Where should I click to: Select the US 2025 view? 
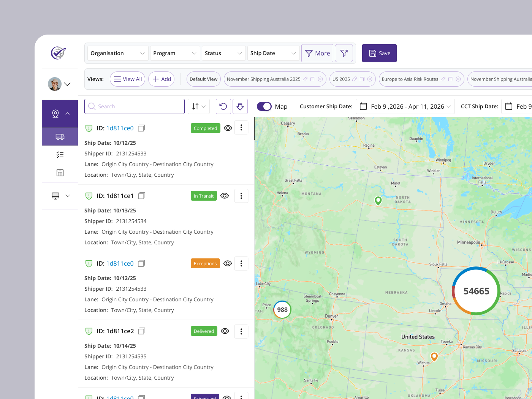[341, 79]
